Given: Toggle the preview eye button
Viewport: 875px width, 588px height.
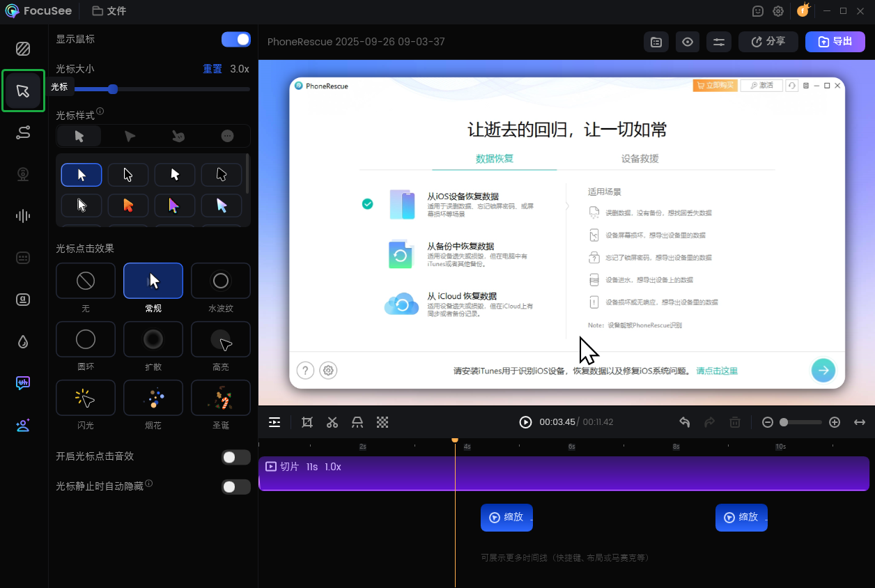Looking at the screenshot, I should [688, 42].
